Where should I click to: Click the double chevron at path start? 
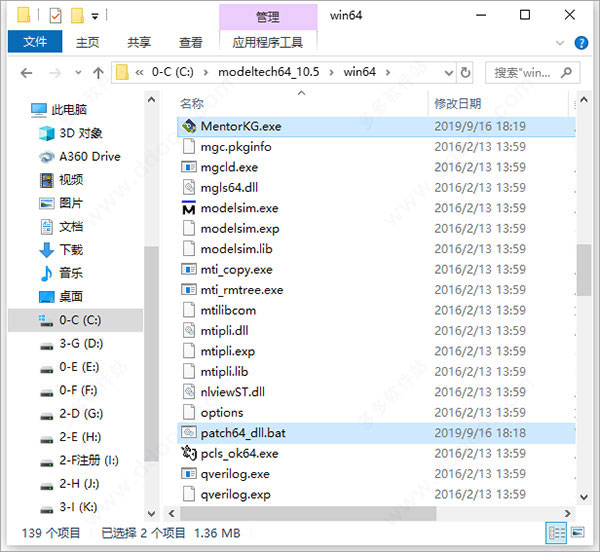[x=139, y=72]
